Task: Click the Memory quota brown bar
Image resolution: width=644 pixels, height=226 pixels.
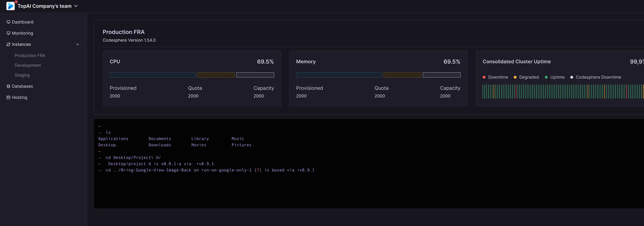Action: coord(402,75)
